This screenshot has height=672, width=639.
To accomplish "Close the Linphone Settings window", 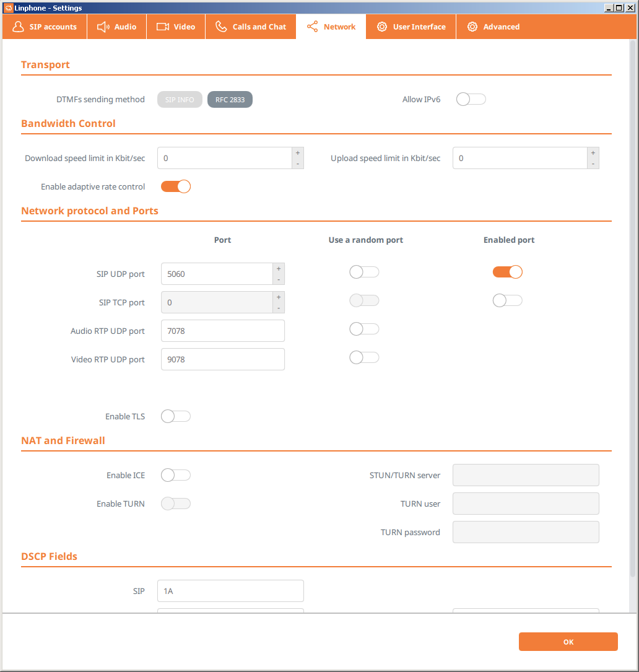I will point(630,7).
